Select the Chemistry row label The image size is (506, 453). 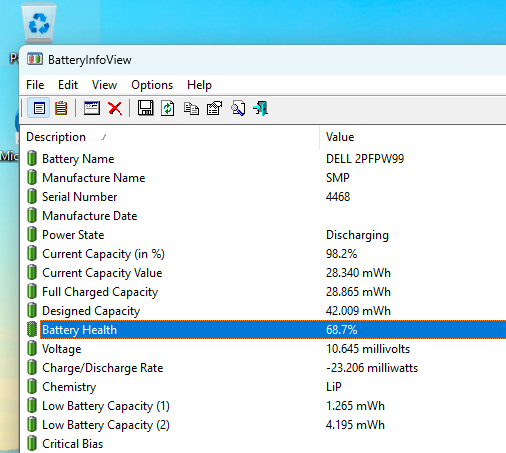click(69, 387)
